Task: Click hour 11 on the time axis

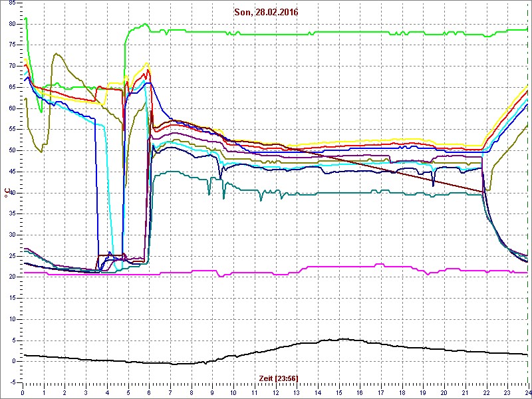Action: (255, 392)
